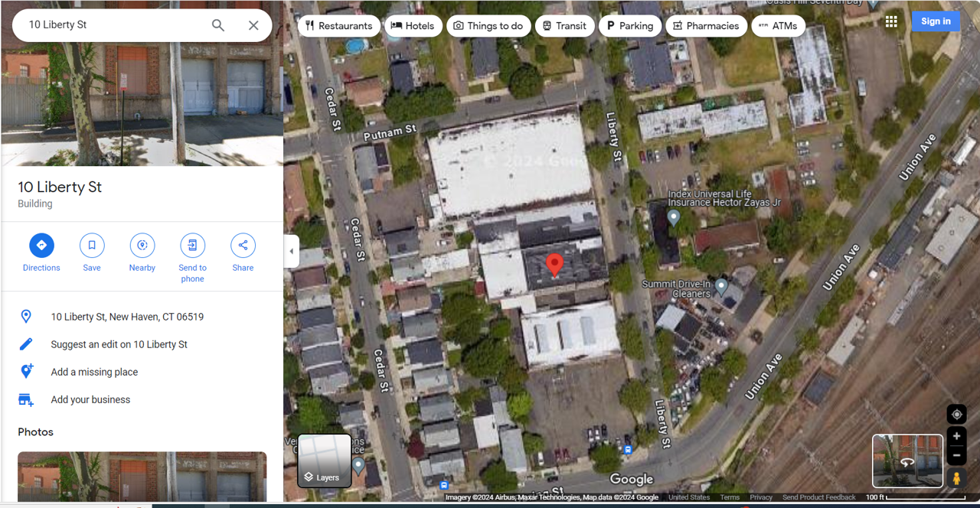Select the Pharmacies category chip

click(x=706, y=26)
